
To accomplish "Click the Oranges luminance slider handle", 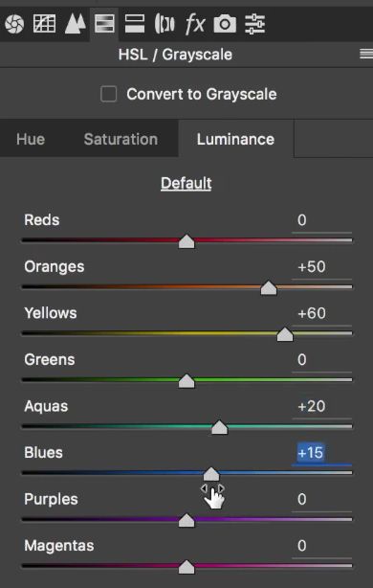I will [x=269, y=288].
